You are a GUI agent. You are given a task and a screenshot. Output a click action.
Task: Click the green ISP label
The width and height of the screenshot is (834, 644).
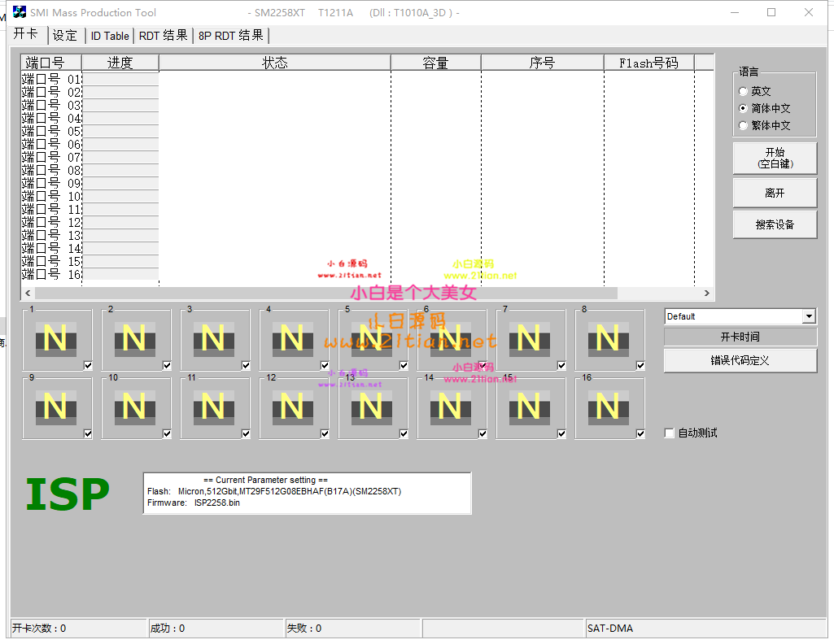pyautogui.click(x=68, y=494)
